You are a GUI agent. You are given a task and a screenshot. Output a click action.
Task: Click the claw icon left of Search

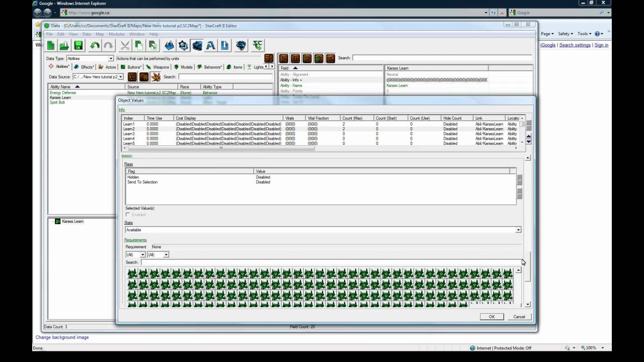(x=156, y=77)
